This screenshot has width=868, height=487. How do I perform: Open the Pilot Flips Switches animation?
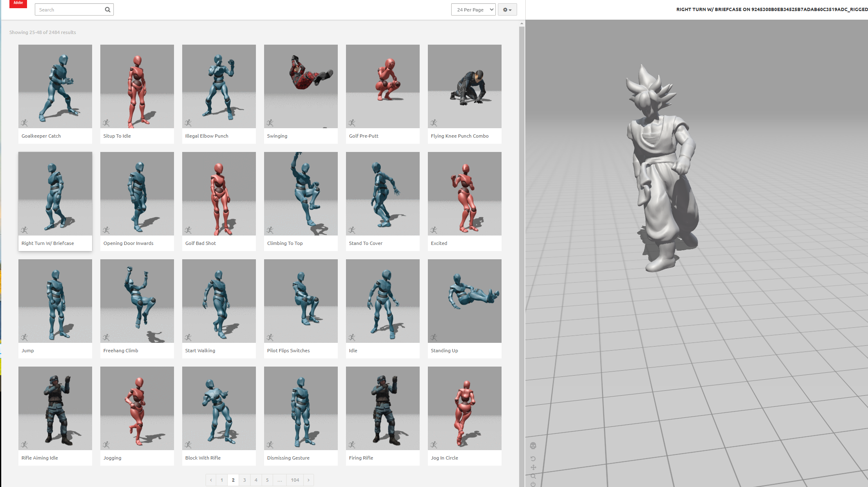click(x=301, y=308)
